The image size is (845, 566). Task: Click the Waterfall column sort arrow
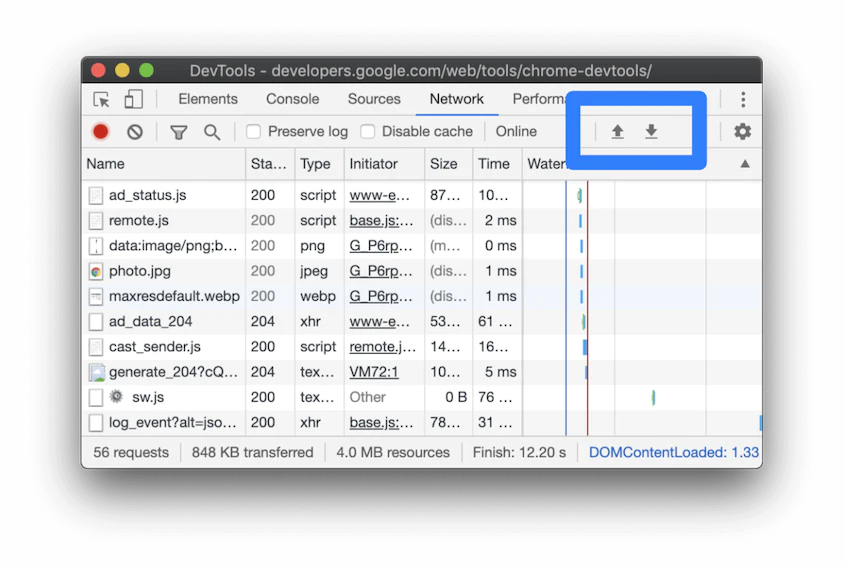(x=745, y=164)
